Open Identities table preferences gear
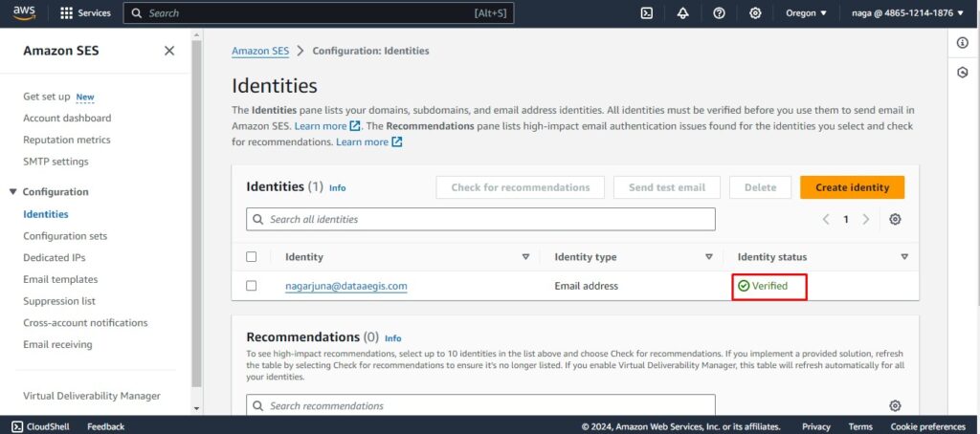980x434 pixels. pos(895,219)
